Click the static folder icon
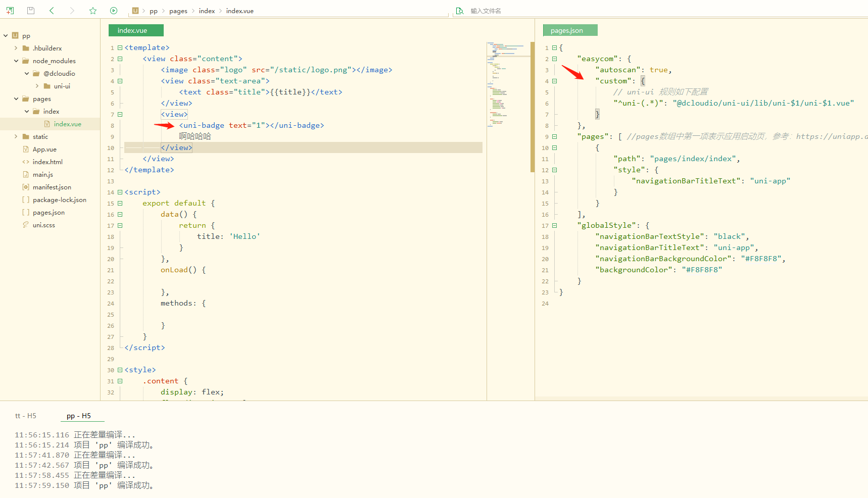Image resolution: width=868 pixels, height=498 pixels. 26,136
